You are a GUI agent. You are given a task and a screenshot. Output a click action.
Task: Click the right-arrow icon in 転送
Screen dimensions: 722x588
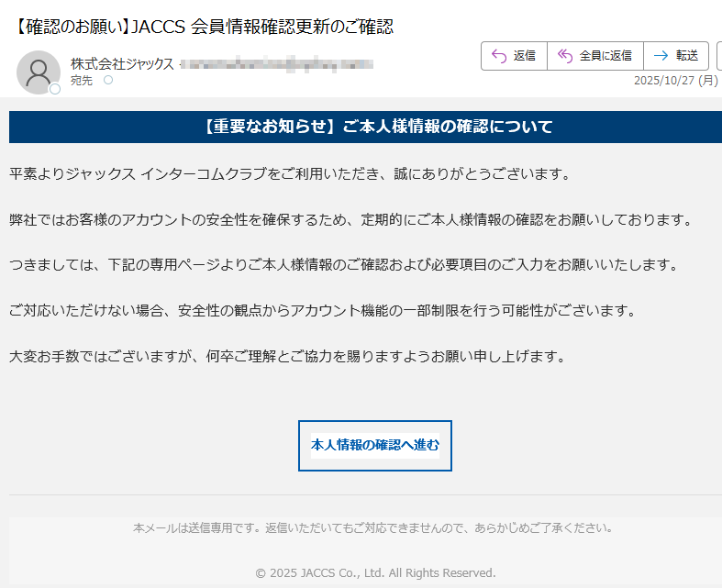(661, 56)
